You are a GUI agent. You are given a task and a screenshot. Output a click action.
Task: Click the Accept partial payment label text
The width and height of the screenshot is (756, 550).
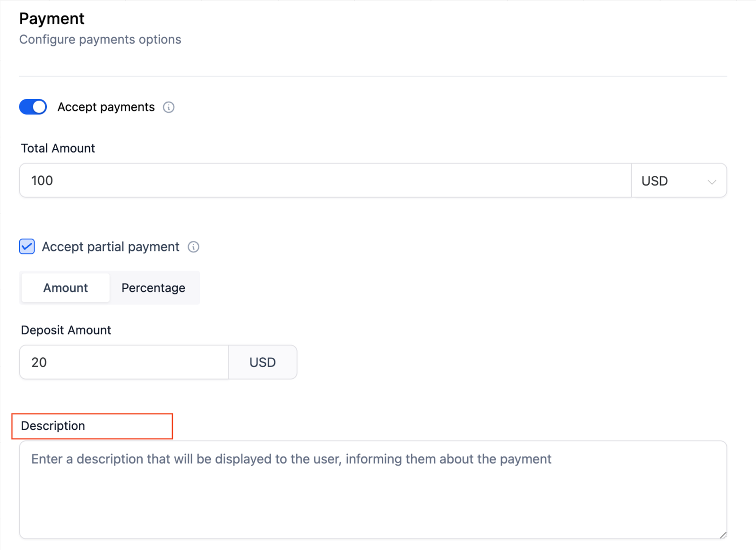click(x=111, y=247)
